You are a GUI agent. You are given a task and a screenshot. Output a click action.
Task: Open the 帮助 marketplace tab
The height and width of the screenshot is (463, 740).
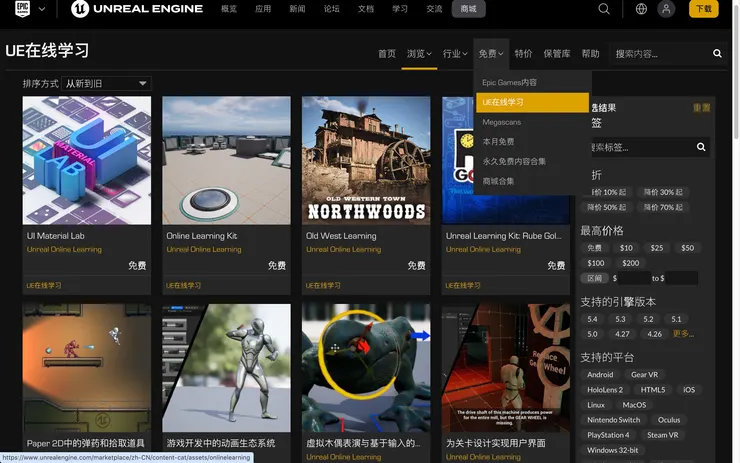point(590,54)
